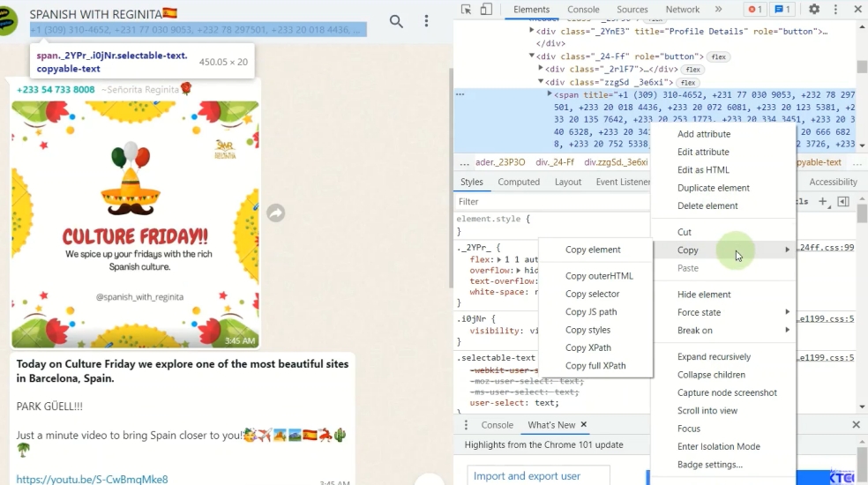868x485 pixels.
Task: Choose Cut in the context menu
Action: pyautogui.click(x=723, y=232)
